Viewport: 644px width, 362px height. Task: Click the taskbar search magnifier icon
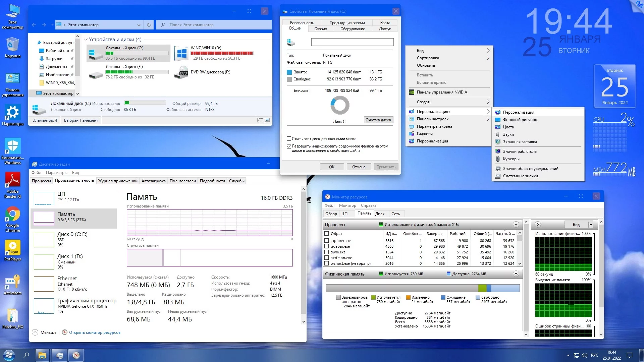coord(26,355)
